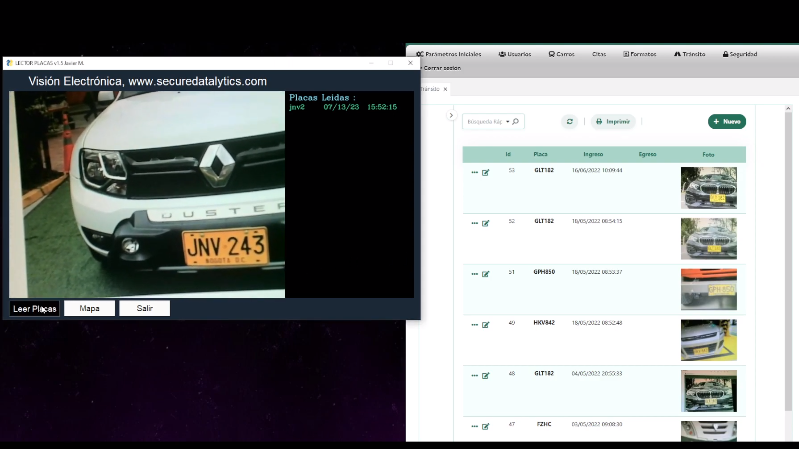
Task: Open more options for row Id 53
Action: click(474, 173)
